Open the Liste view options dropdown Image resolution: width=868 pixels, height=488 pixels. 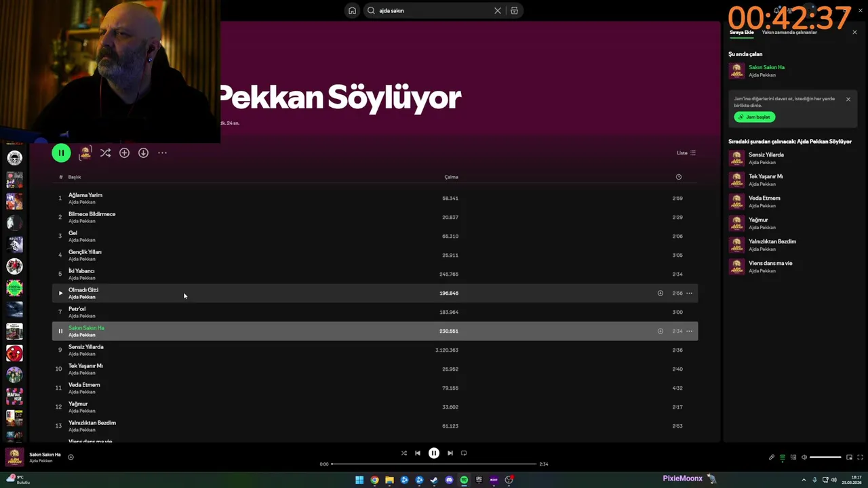pos(686,153)
